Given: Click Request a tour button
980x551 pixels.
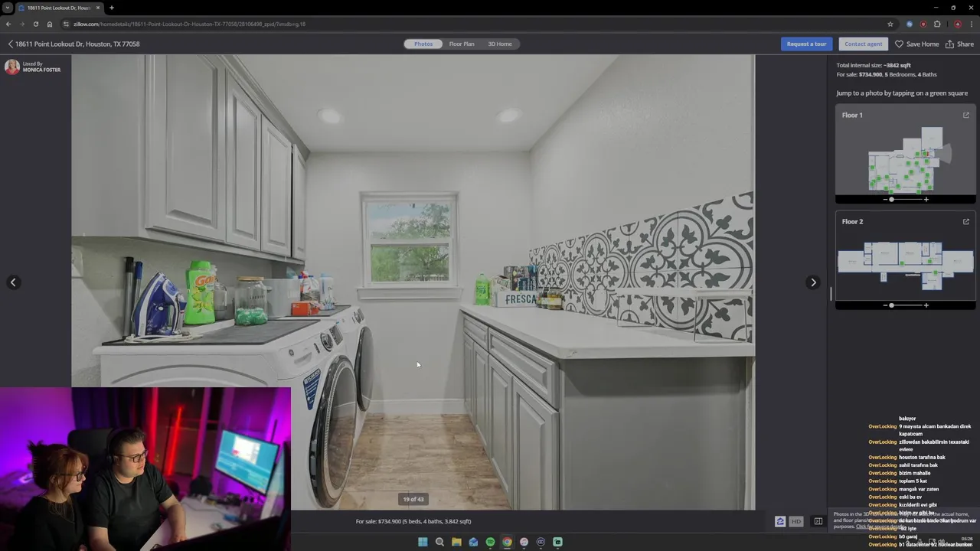Looking at the screenshot, I should coord(806,44).
